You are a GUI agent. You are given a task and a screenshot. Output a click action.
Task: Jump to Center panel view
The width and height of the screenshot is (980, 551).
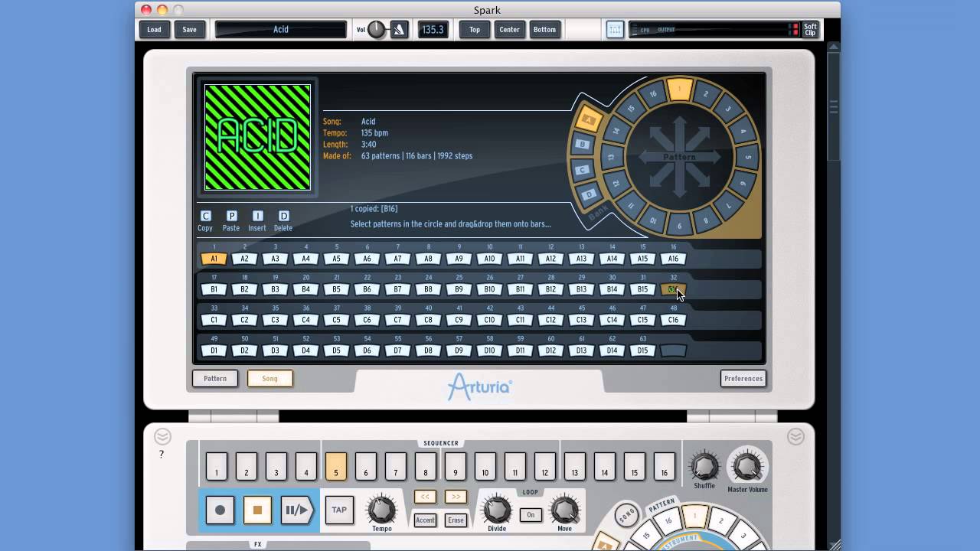click(509, 30)
